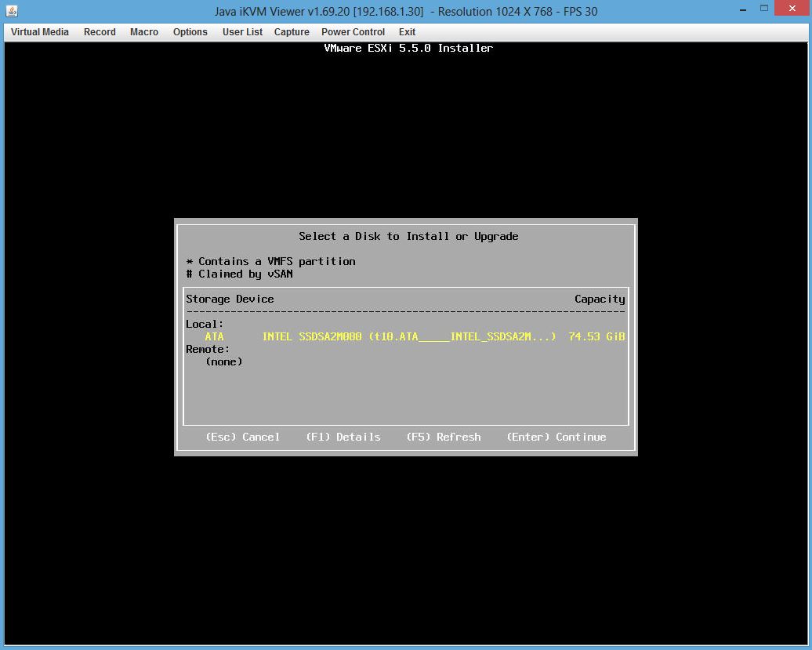Image resolution: width=812 pixels, height=650 pixels.
Task: Click the Capacity column header
Action: (600, 300)
